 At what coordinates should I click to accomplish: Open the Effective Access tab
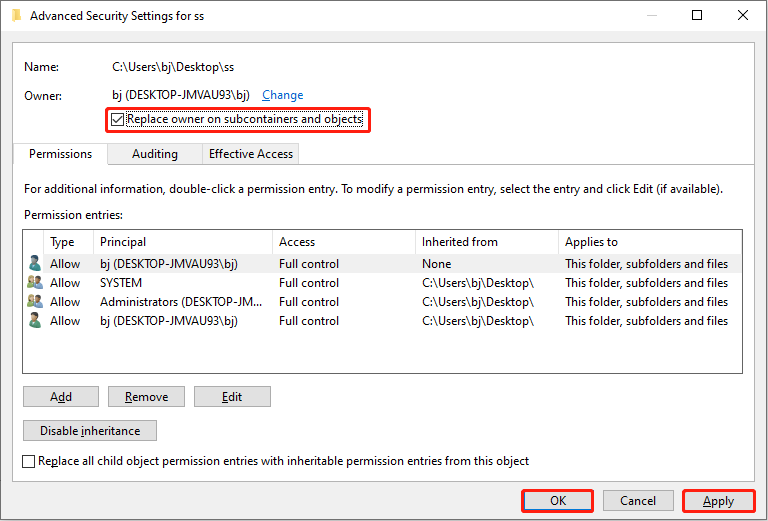[x=250, y=154]
